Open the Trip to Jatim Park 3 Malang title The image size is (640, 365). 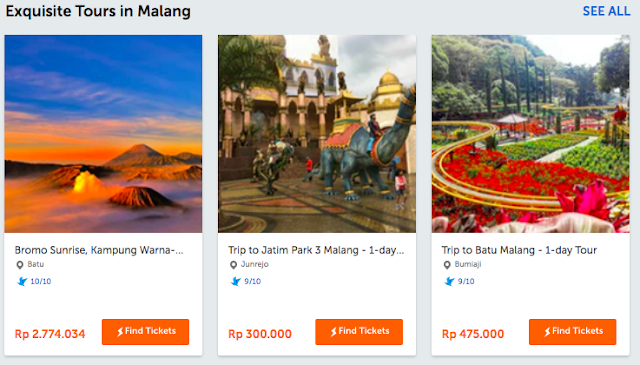coord(316,250)
